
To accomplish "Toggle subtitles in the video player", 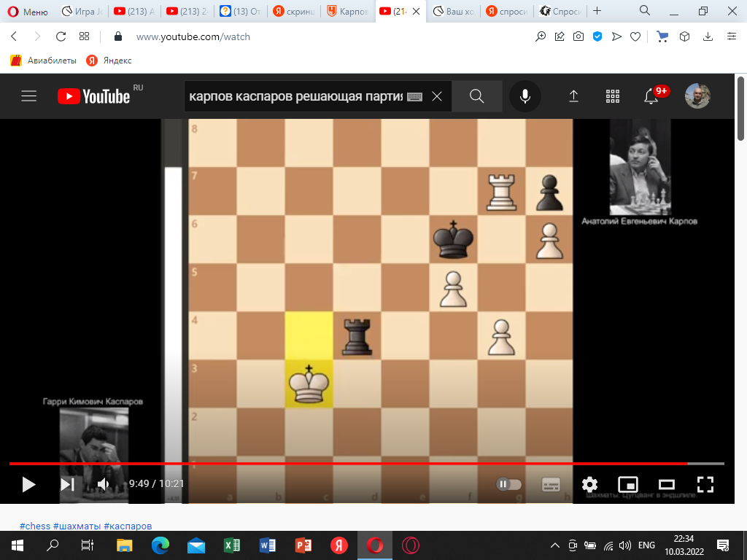I will coord(551,484).
